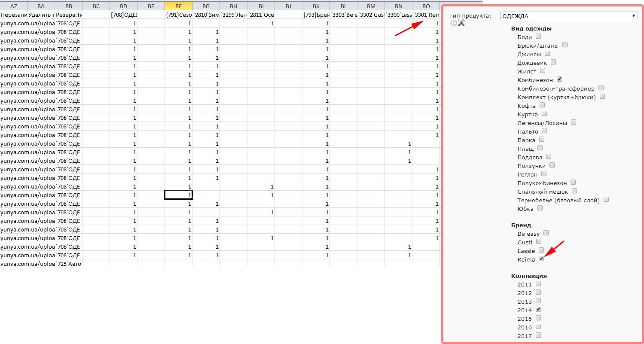644x344 pixels.
Task: Check the 2017 collection checkbox
Action: coord(538,335)
